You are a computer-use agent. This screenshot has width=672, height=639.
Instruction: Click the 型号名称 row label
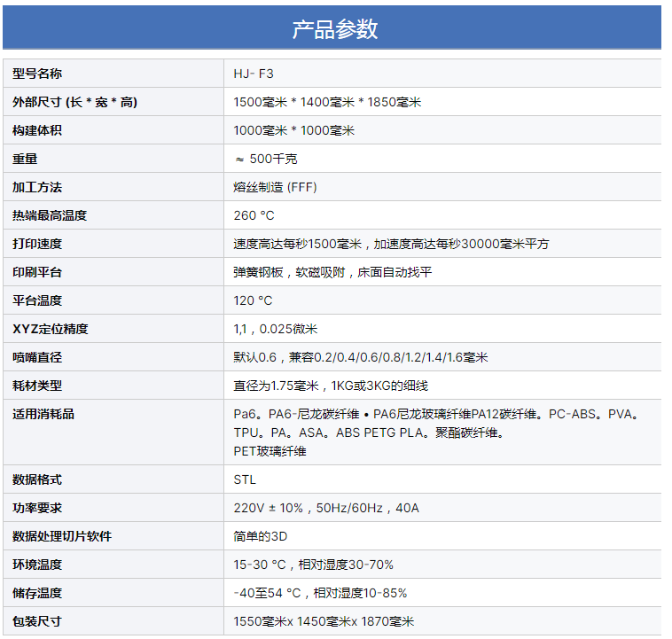[37, 74]
